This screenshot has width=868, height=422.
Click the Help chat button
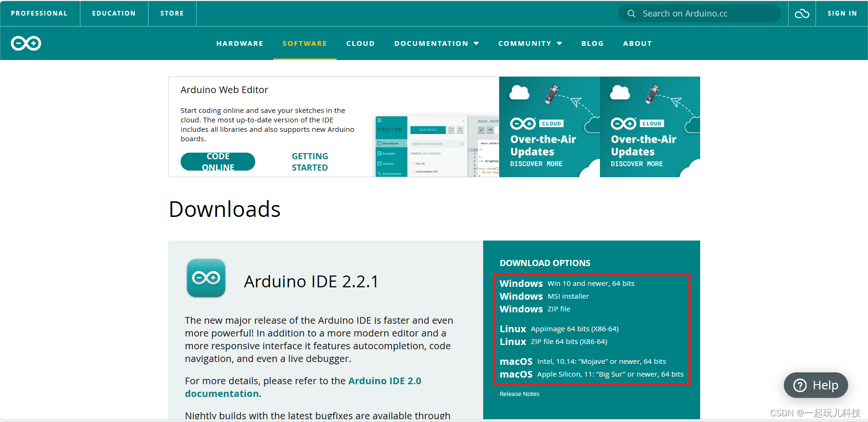(x=816, y=386)
